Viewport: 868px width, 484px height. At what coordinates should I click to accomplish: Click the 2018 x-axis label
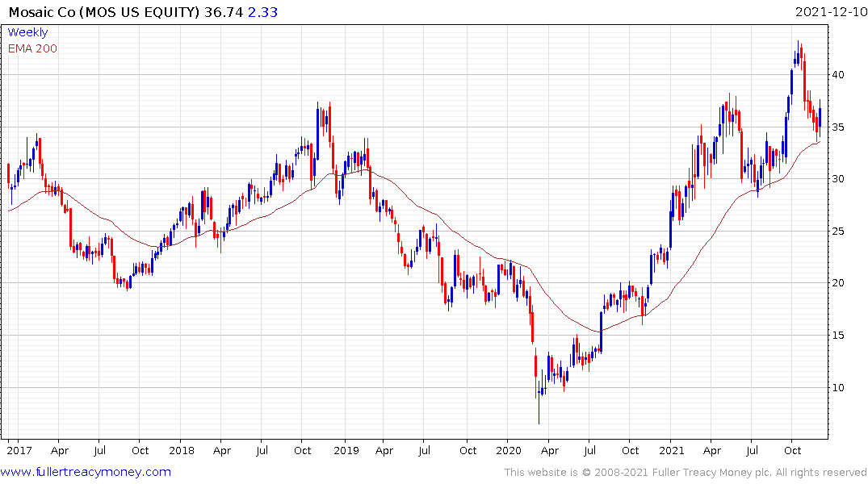tap(182, 450)
